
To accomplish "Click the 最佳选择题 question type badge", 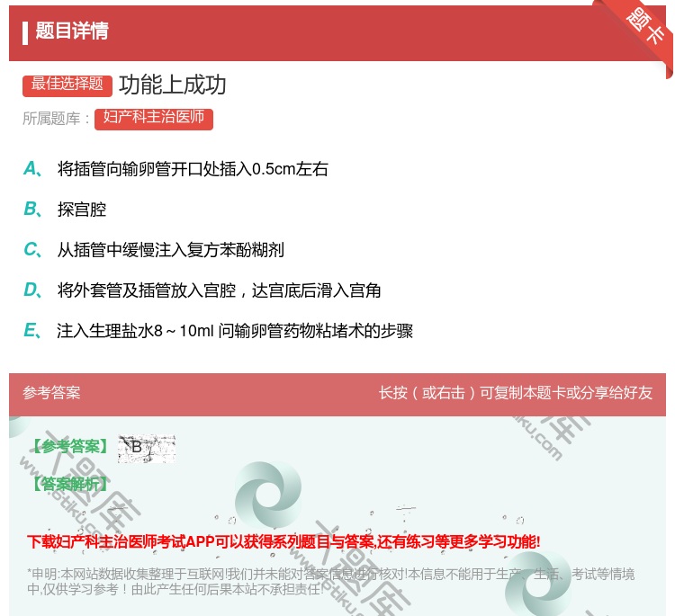I will [x=67, y=85].
